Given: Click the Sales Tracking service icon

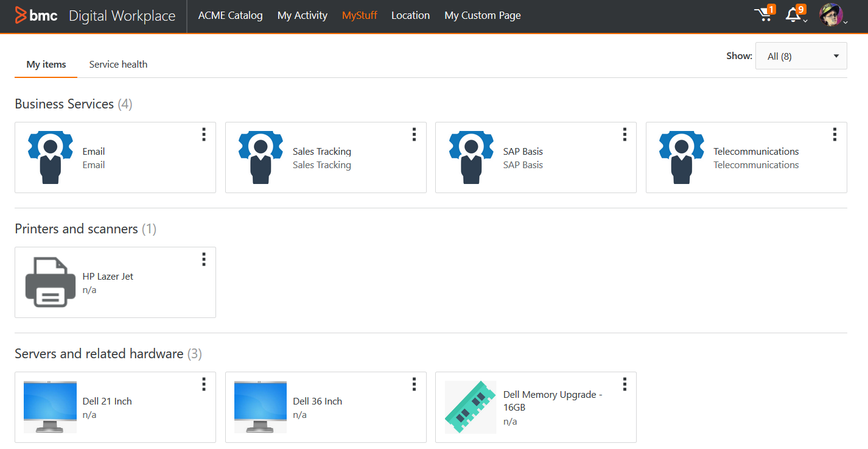Looking at the screenshot, I should click(x=261, y=157).
